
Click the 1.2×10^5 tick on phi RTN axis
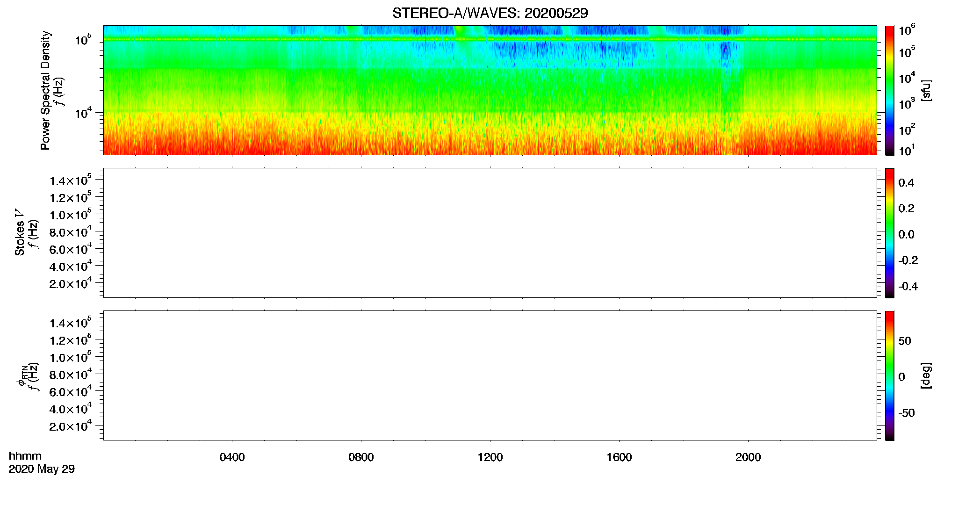coord(71,339)
